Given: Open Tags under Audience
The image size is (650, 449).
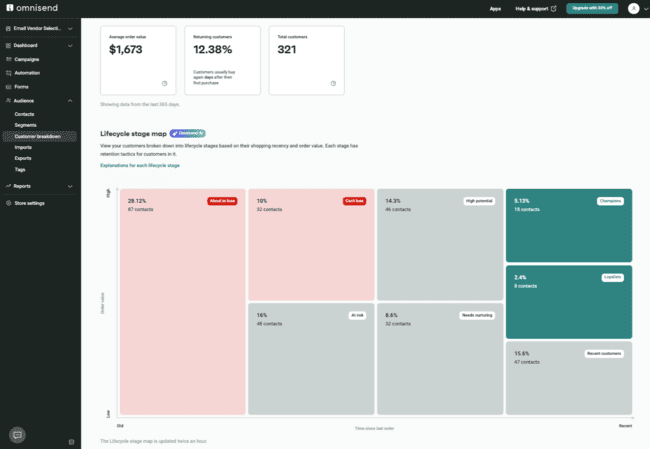Looking at the screenshot, I should coord(20,170).
